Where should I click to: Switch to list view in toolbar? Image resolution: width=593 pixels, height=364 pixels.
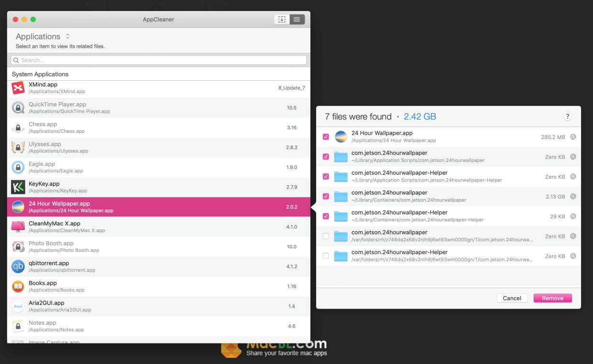coord(297,19)
